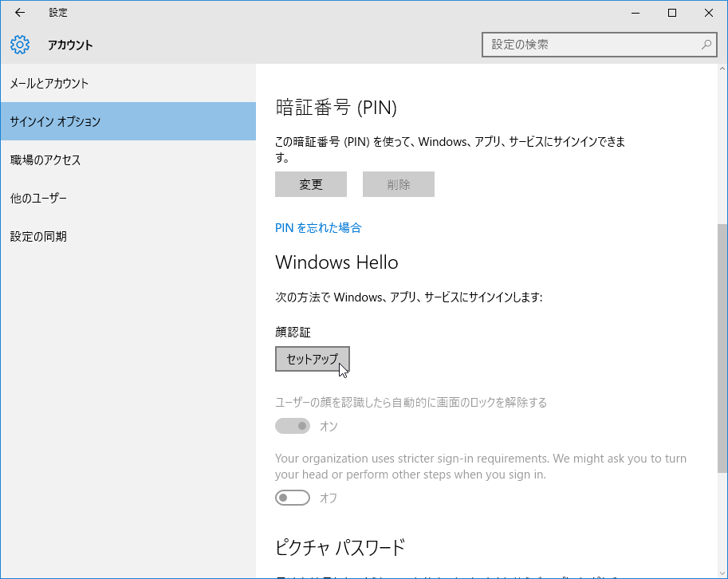728x579 pixels.
Task: Click the 変更 button for PIN
Action: tap(311, 184)
